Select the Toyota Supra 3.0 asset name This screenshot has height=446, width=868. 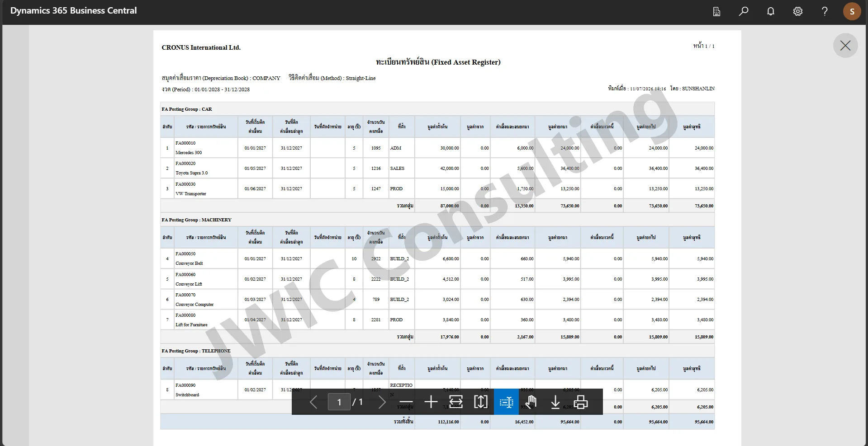192,173
